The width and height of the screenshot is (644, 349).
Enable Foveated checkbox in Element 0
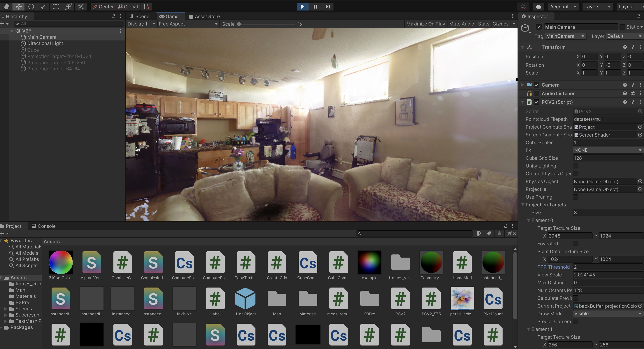(575, 244)
